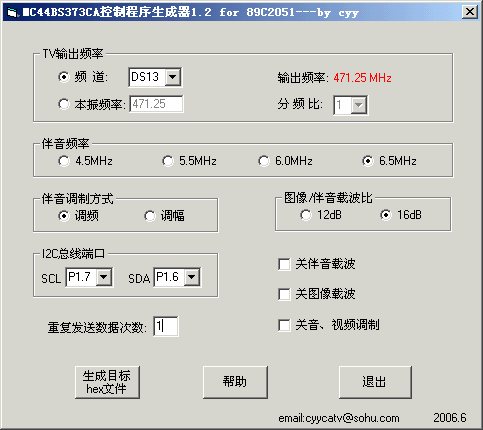Click the application icon in title bar
The image size is (483, 430).
pos(13,13)
